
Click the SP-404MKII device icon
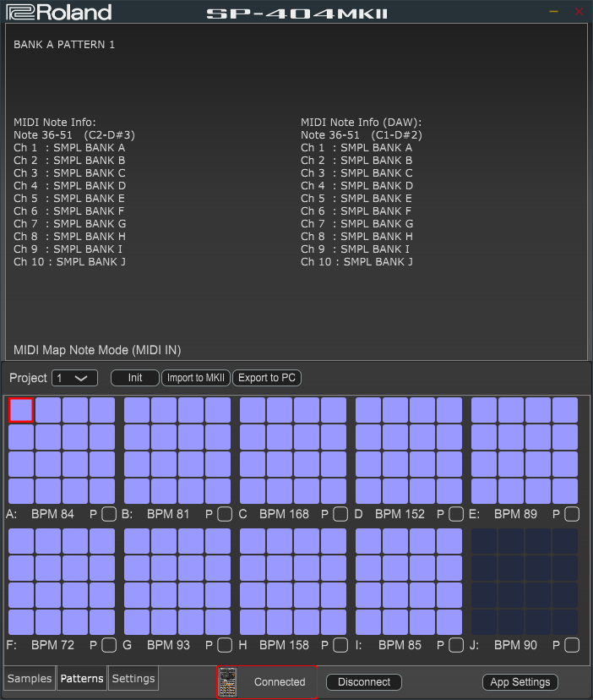click(x=227, y=681)
